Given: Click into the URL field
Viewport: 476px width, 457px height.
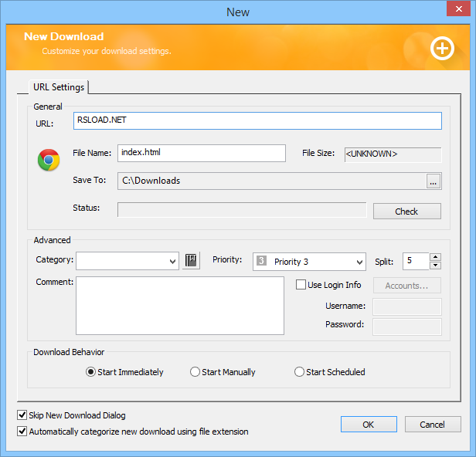Looking at the screenshot, I should (257, 120).
